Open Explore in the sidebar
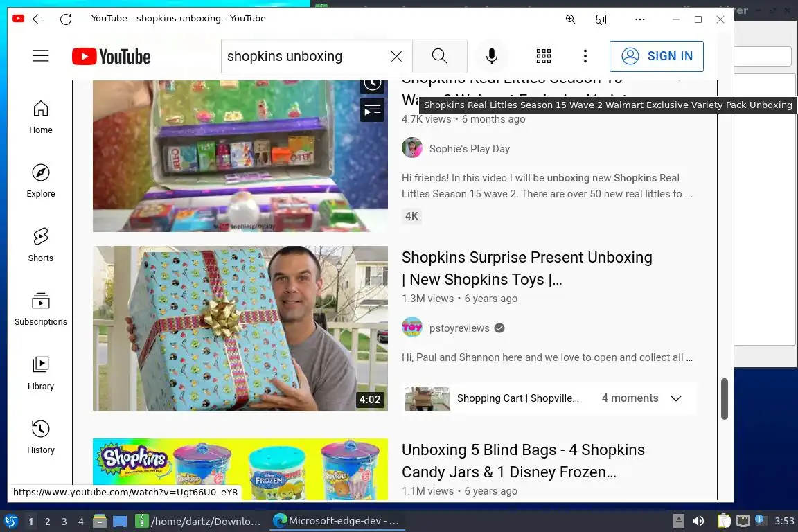798x532 pixels. pos(41,181)
